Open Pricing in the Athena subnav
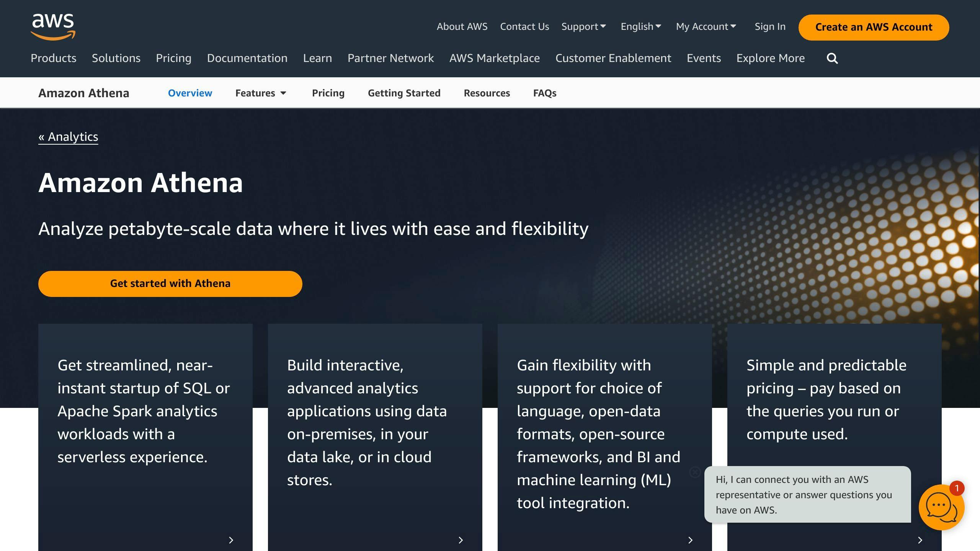980x551 pixels. (328, 93)
